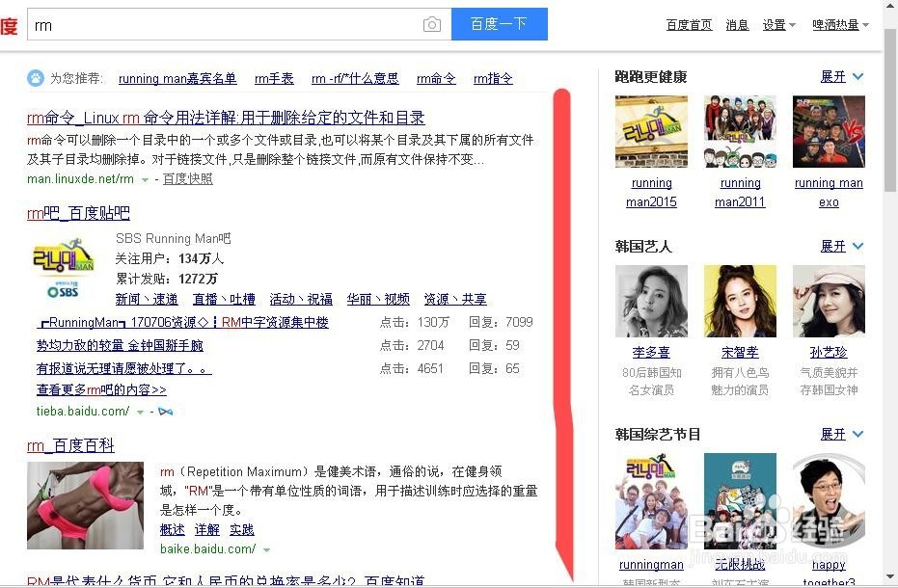Click 宋智孝 portrait photo
This screenshot has width=898, height=588.
click(x=740, y=301)
